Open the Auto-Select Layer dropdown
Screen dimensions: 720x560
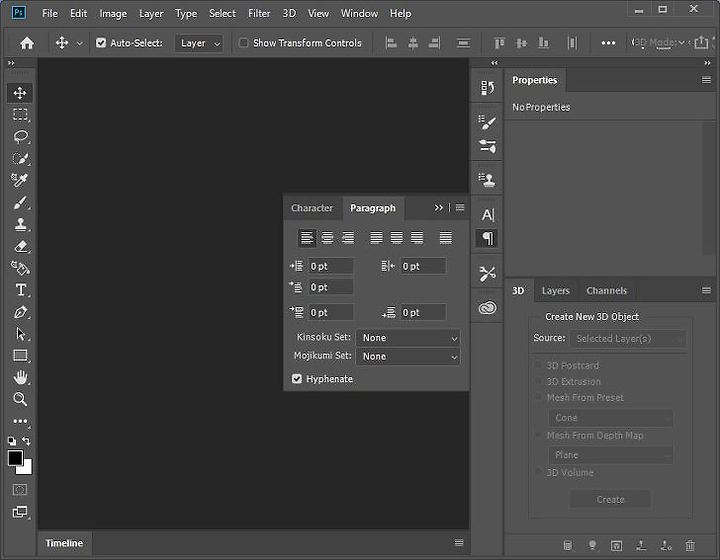click(x=199, y=43)
